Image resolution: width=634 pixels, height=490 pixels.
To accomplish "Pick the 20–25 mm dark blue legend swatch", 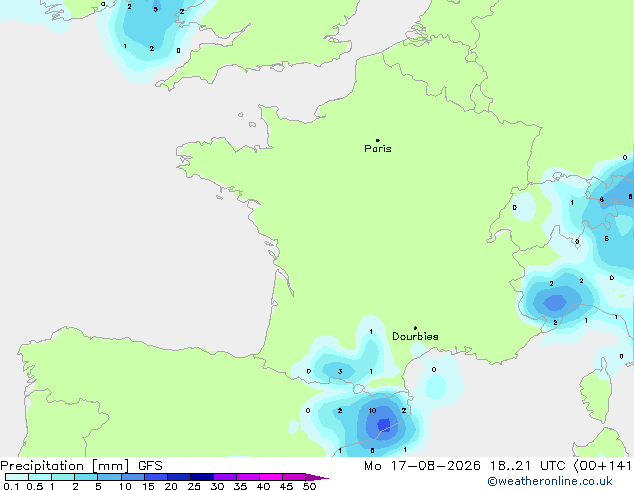I will tap(178, 477).
